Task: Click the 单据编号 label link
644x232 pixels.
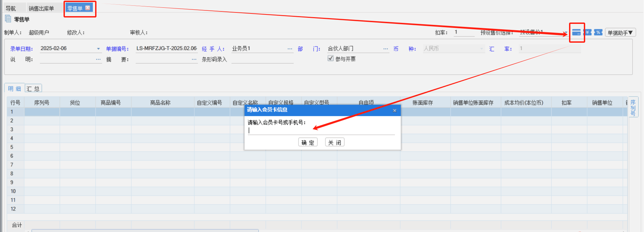Action: (x=117, y=49)
